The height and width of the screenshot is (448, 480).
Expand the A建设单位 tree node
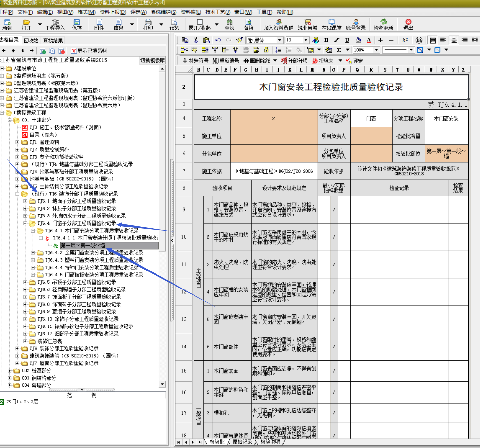[2, 68]
